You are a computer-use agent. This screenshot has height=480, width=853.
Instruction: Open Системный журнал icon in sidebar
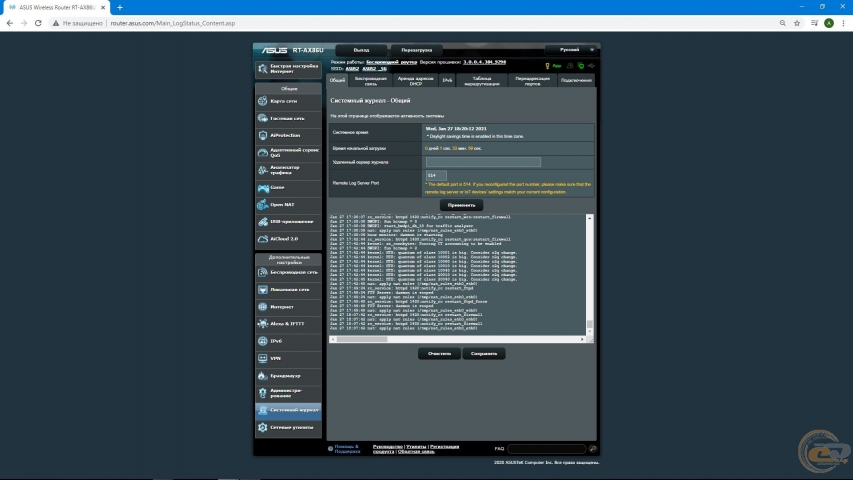click(x=263, y=410)
